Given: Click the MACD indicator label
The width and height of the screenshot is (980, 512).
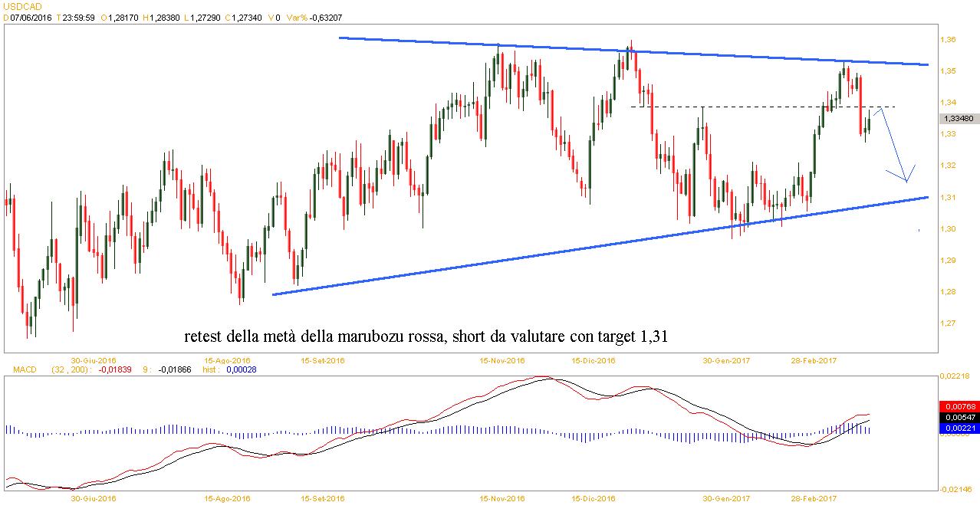Looking at the screenshot, I should [23, 369].
